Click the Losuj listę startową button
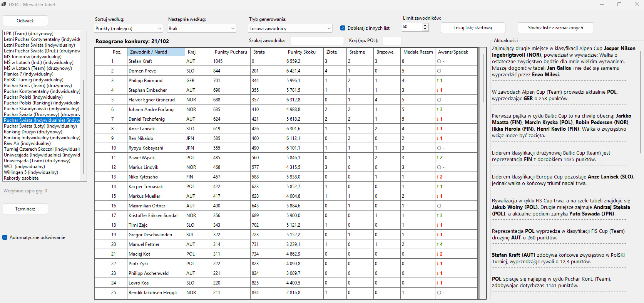644x303 pixels. coord(473,28)
